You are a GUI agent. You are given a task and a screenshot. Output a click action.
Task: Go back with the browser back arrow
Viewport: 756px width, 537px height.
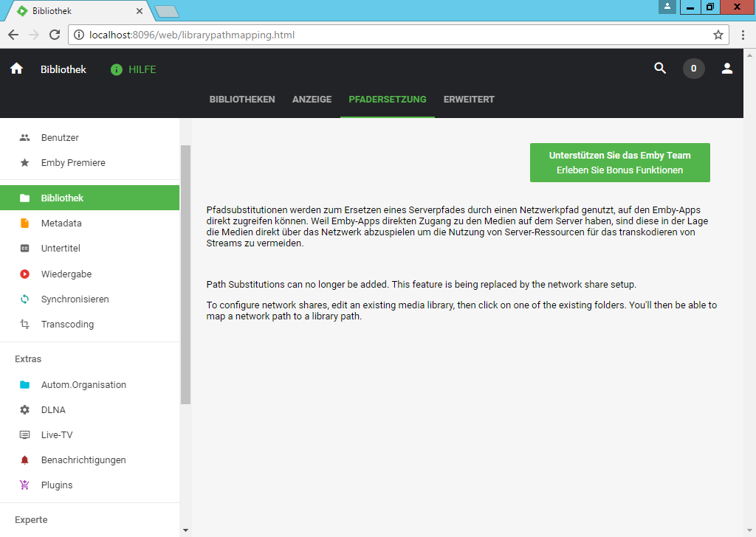pyautogui.click(x=13, y=35)
